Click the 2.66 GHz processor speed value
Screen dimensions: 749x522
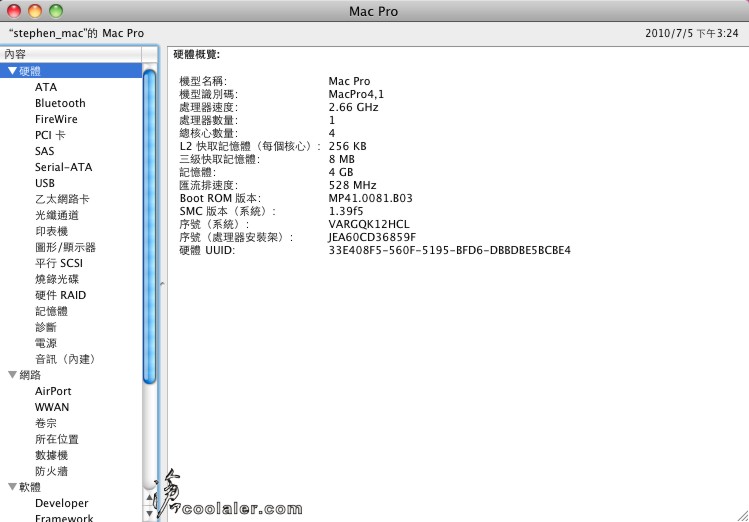click(353, 107)
